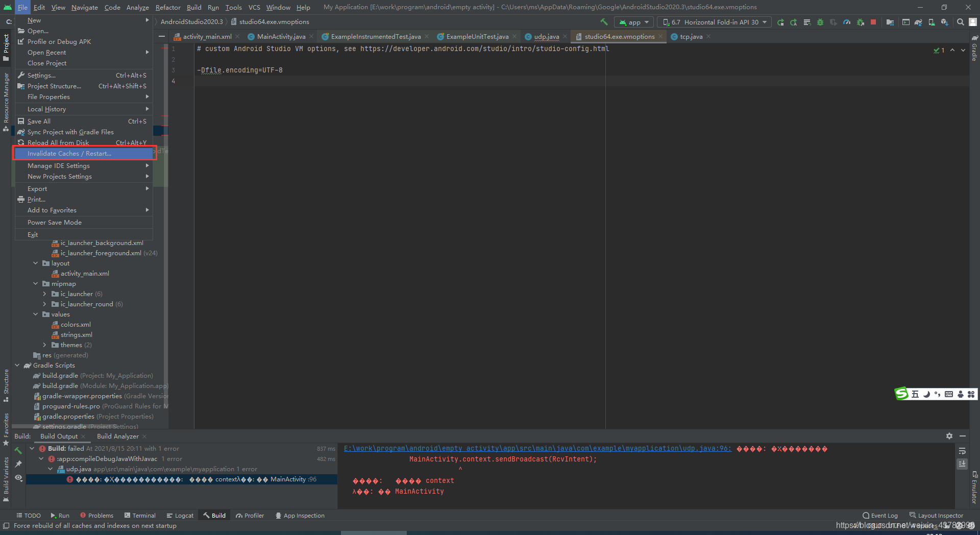Open the Terminal tool window
This screenshot has width=980, height=535.
pyautogui.click(x=140, y=515)
